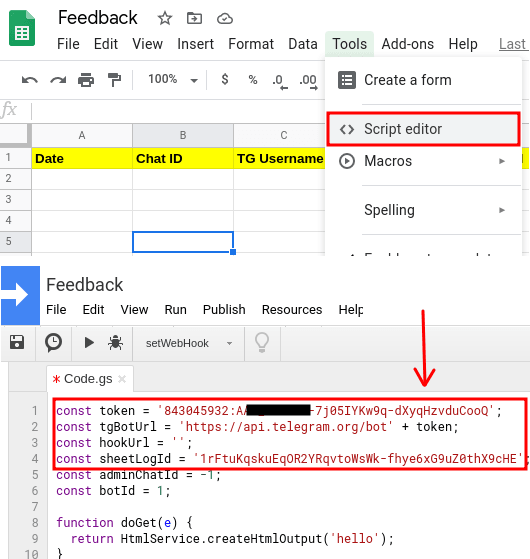Click the Apps Script logo arrow
Viewport: 530px width, 559px height.
pyautogui.click(x=20, y=295)
